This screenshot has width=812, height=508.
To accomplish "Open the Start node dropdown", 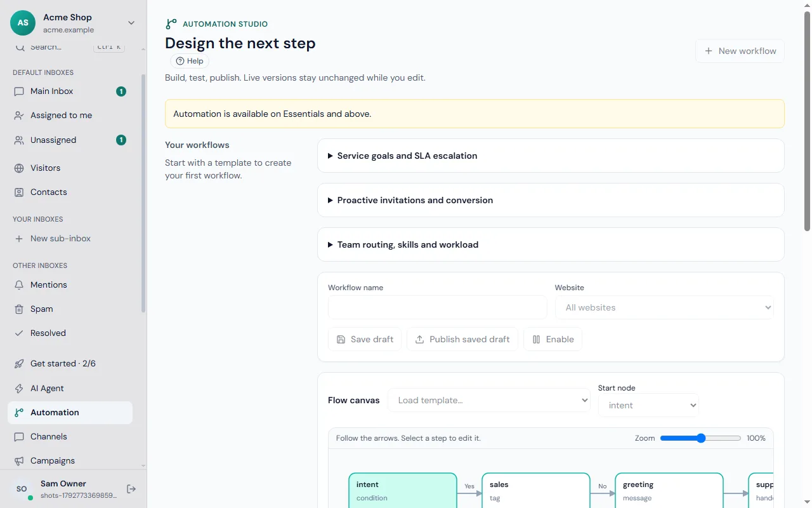I will pos(648,405).
